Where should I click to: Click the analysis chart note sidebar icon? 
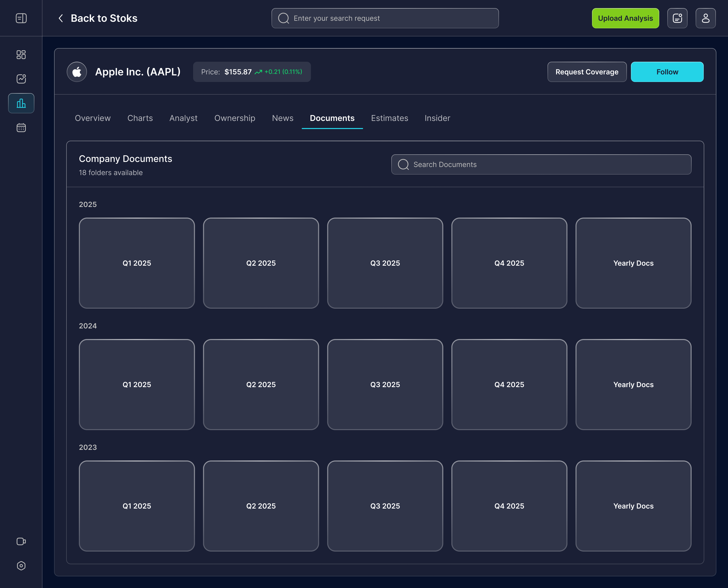click(21, 79)
